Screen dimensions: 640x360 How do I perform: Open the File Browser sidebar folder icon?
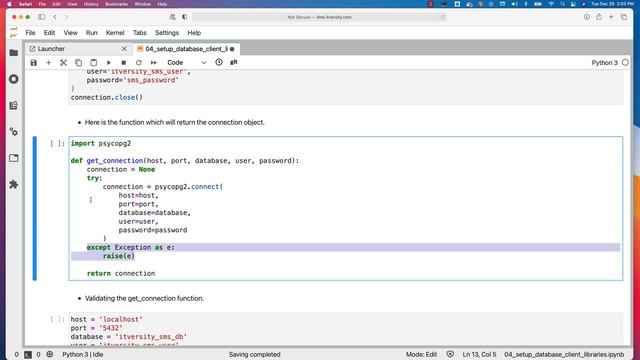pyautogui.click(x=13, y=53)
